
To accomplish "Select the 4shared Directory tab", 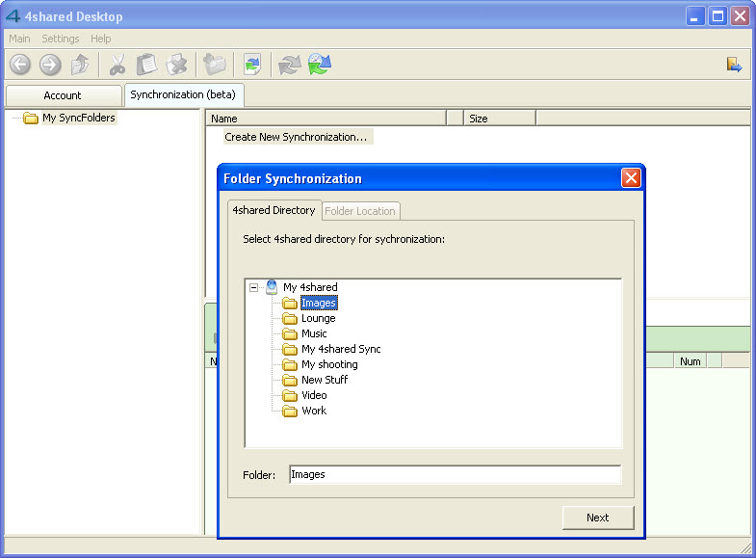I will pyautogui.click(x=274, y=210).
